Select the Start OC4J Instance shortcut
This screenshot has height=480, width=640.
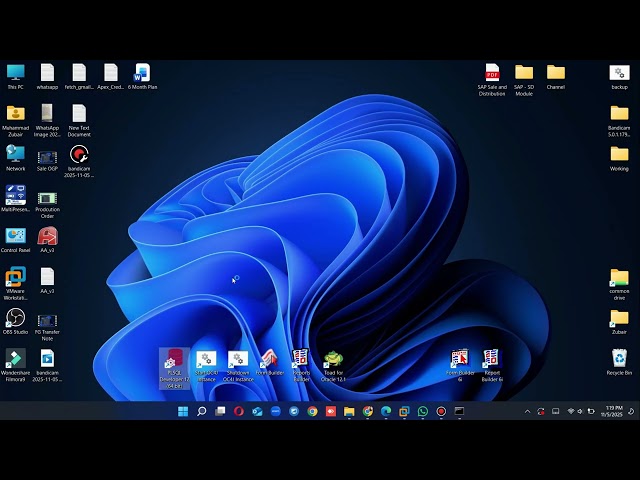[x=206, y=366]
